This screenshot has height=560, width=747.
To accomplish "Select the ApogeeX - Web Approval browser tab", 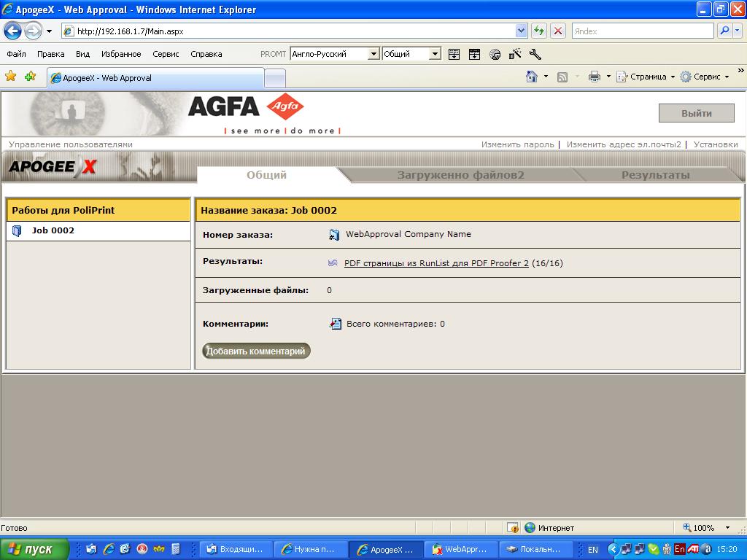I will (155, 77).
